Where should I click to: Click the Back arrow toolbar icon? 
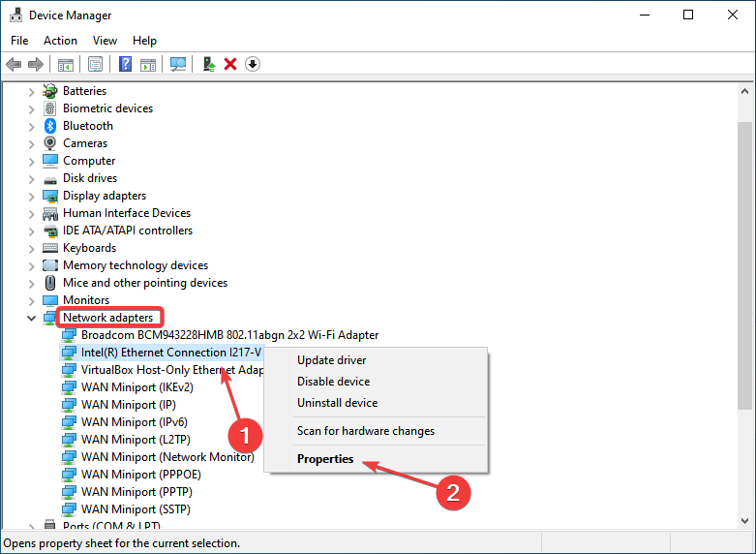coord(14,64)
